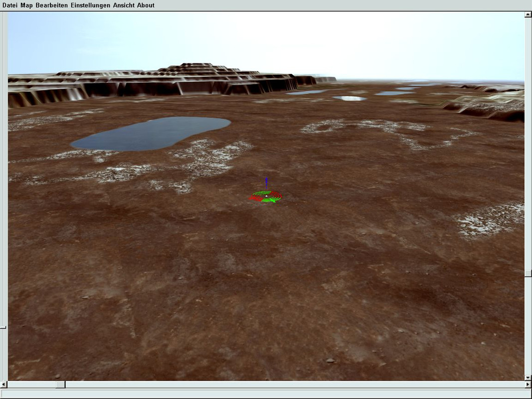532x399 pixels.
Task: Click the large blue lake on terrain
Action: tap(151, 133)
